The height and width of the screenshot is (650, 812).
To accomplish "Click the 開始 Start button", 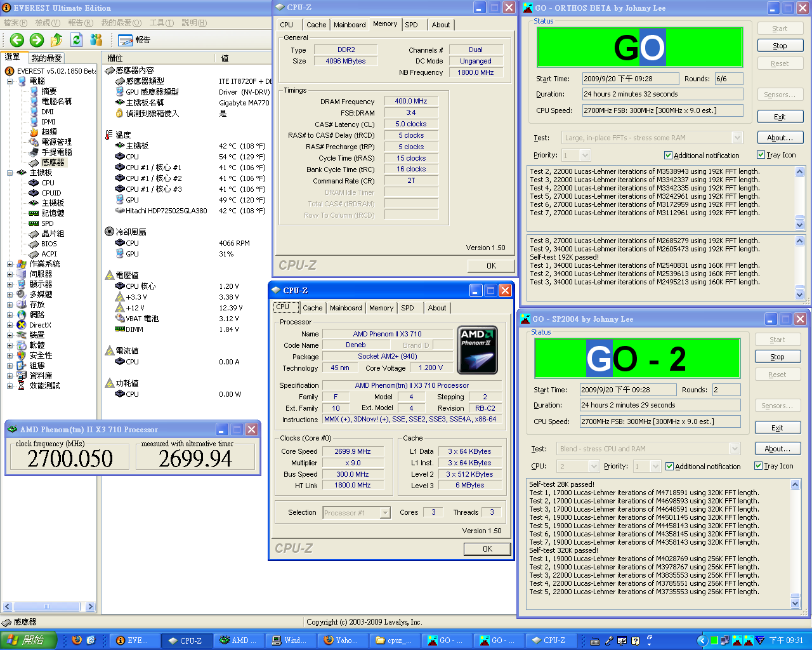I will pyautogui.click(x=29, y=640).
